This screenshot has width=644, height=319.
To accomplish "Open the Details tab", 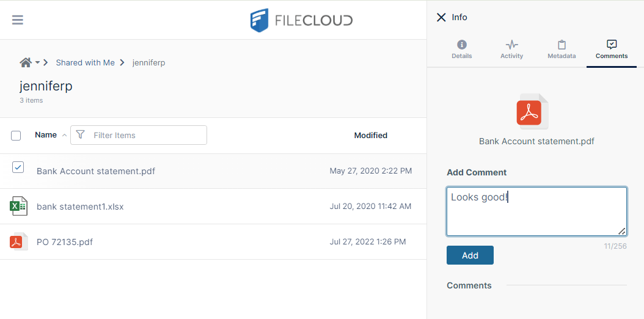I will (462, 50).
